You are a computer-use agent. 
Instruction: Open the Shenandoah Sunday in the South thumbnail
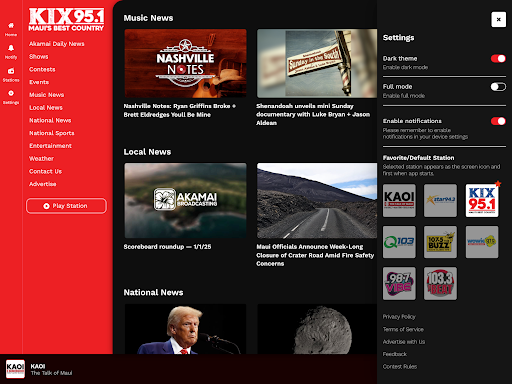(x=317, y=63)
